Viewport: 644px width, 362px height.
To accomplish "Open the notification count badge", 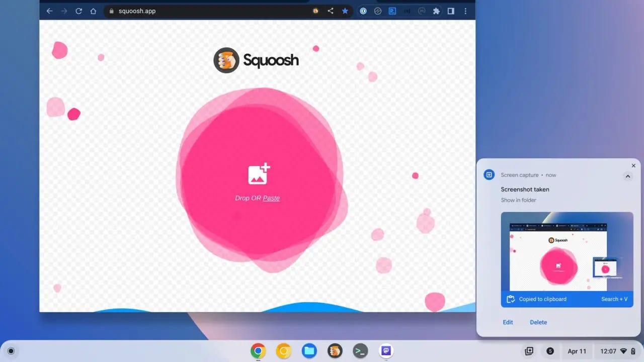I will pyautogui.click(x=550, y=351).
